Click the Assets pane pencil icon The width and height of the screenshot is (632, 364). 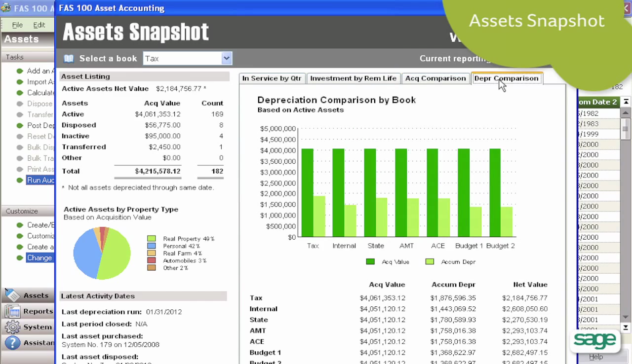pos(12,295)
